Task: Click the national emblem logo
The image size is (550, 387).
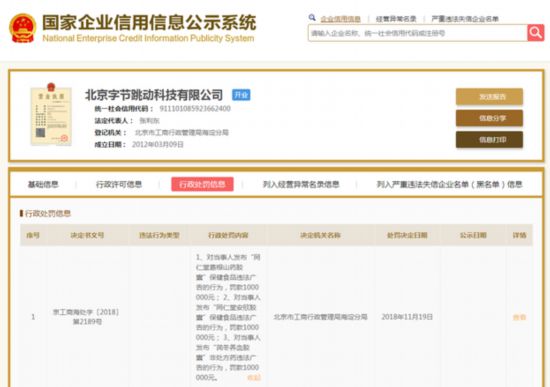Action: pyautogui.click(x=22, y=28)
